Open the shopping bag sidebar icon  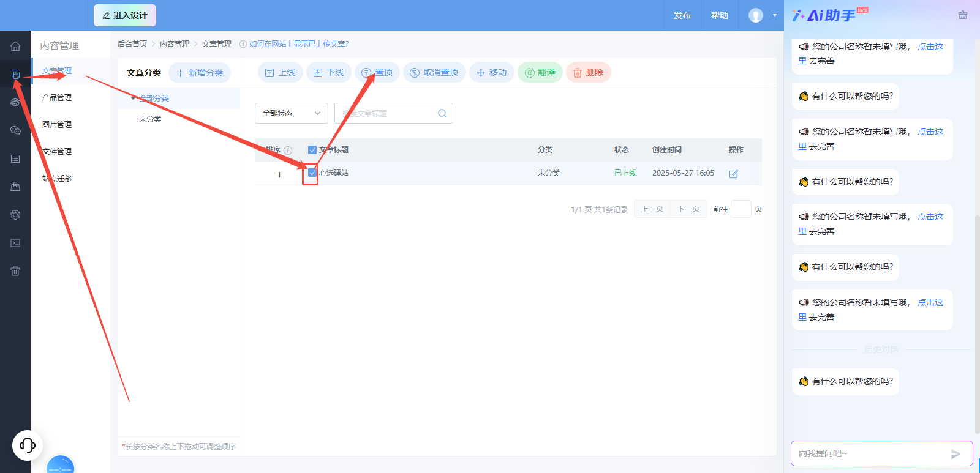[15, 187]
